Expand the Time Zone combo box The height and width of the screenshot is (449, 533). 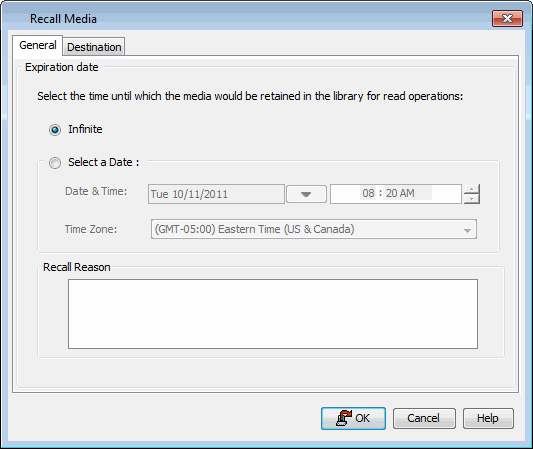click(314, 229)
